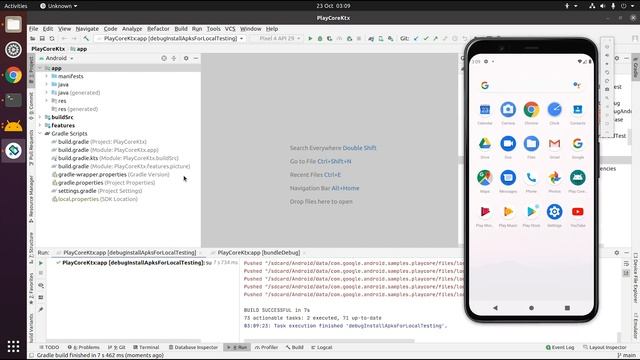Open Google Chrome from Ubuntu dock
Screen dimensions: 640x360
pyautogui.click(x=13, y=75)
